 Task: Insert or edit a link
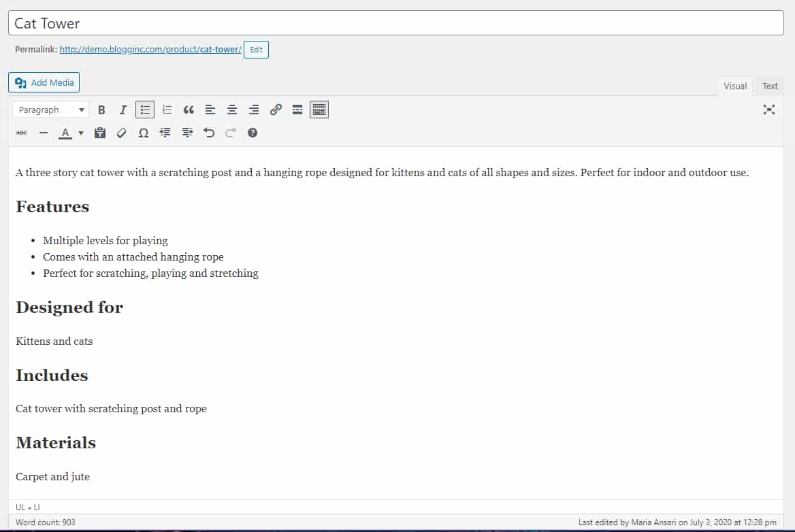[275, 110]
